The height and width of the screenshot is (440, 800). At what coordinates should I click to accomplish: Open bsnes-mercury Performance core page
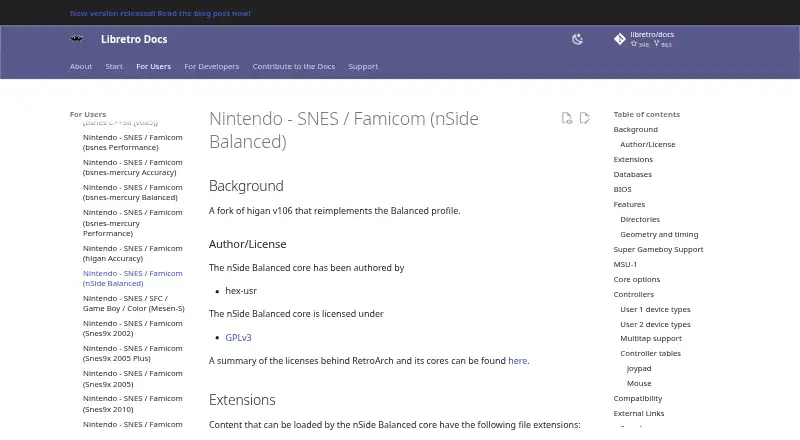click(x=133, y=223)
